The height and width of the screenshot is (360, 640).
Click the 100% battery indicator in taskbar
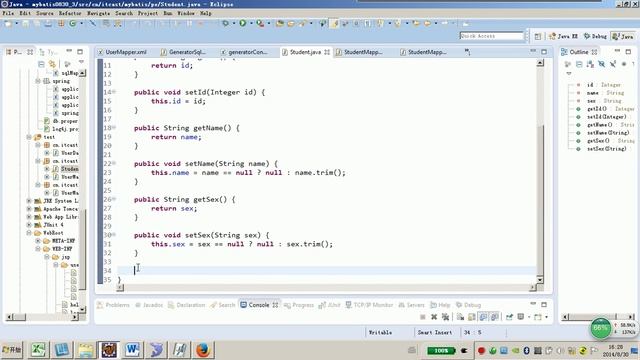[x=441, y=351]
